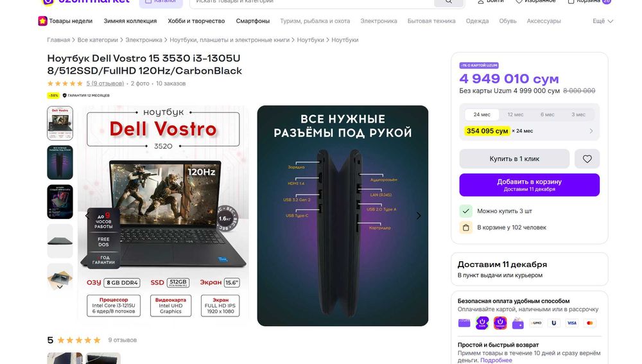Viewport: 642px width, 364px height.
Task: Select the 12 мес installment option
Action: (x=515, y=115)
